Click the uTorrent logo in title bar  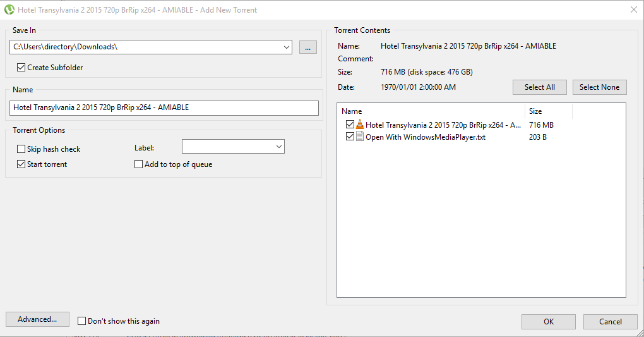[x=9, y=9]
